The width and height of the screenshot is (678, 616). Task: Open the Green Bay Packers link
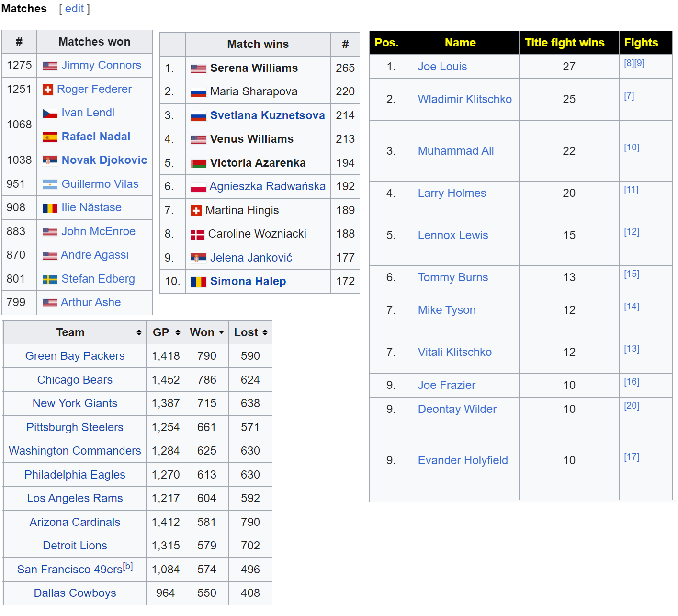click(75, 356)
